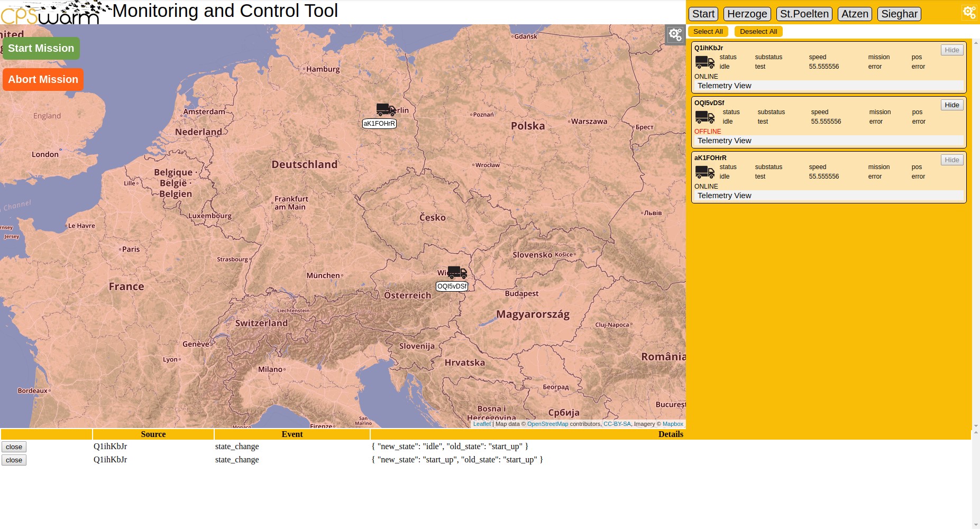Click the ONLINE status of Q1ihKbJr

[706, 77]
